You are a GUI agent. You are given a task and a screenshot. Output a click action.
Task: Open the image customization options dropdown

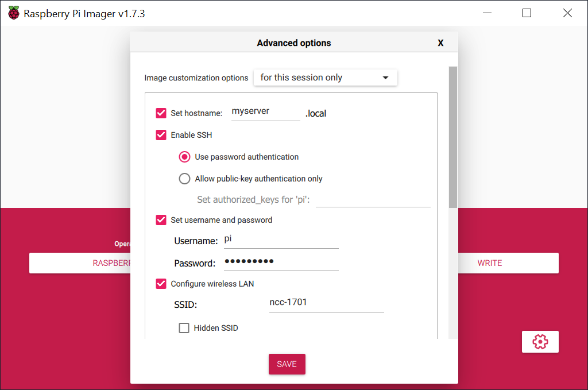(x=325, y=77)
